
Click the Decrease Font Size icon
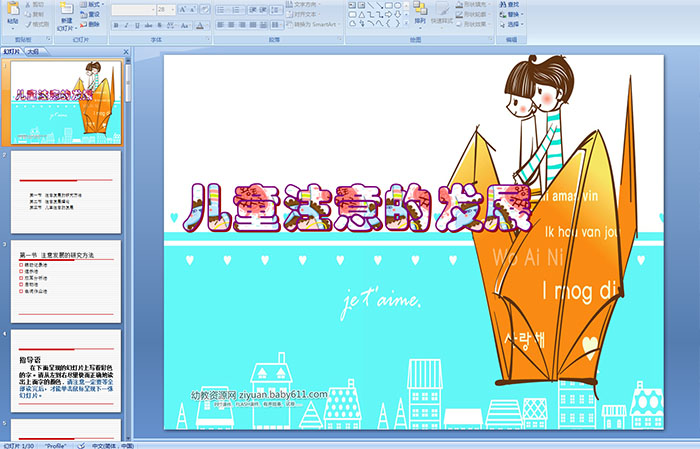tap(192, 10)
